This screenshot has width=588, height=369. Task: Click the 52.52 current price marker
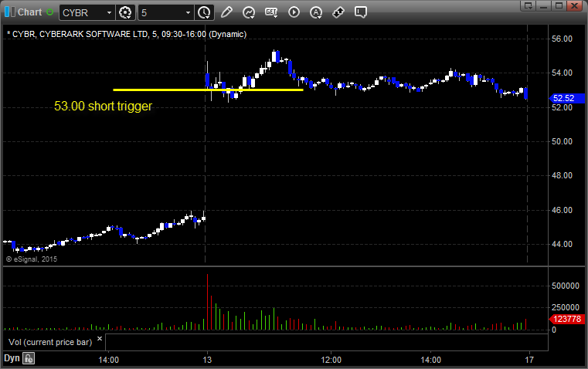point(566,98)
